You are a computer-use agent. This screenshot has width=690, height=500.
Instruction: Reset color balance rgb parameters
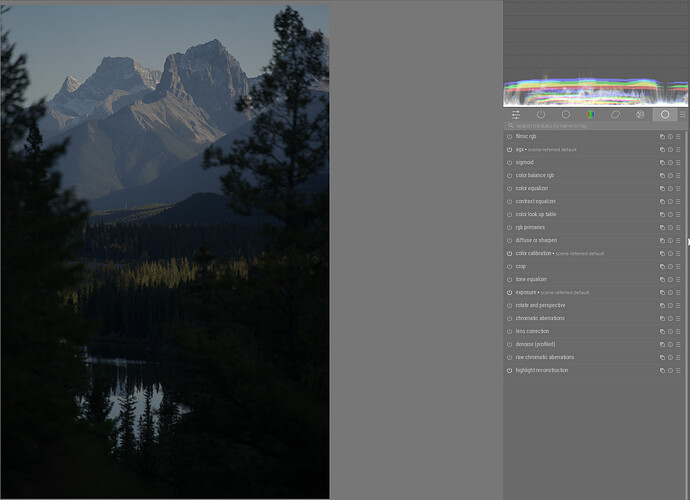pos(670,176)
